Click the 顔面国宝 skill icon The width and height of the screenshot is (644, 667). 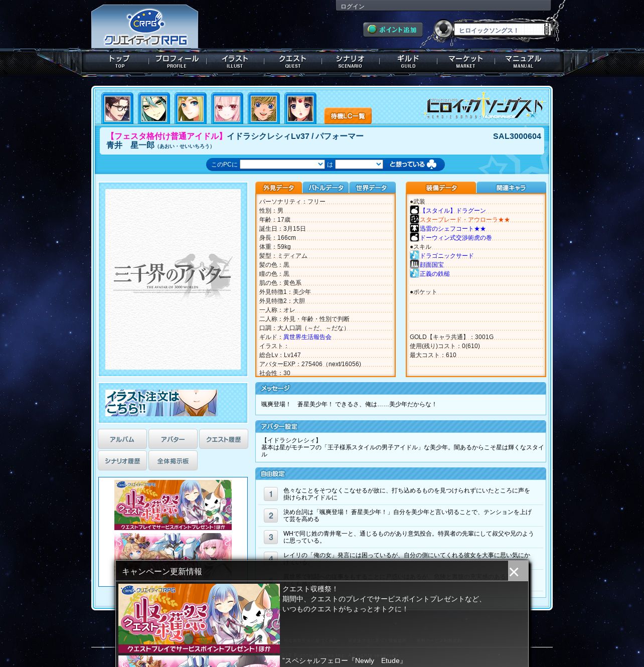click(x=414, y=264)
